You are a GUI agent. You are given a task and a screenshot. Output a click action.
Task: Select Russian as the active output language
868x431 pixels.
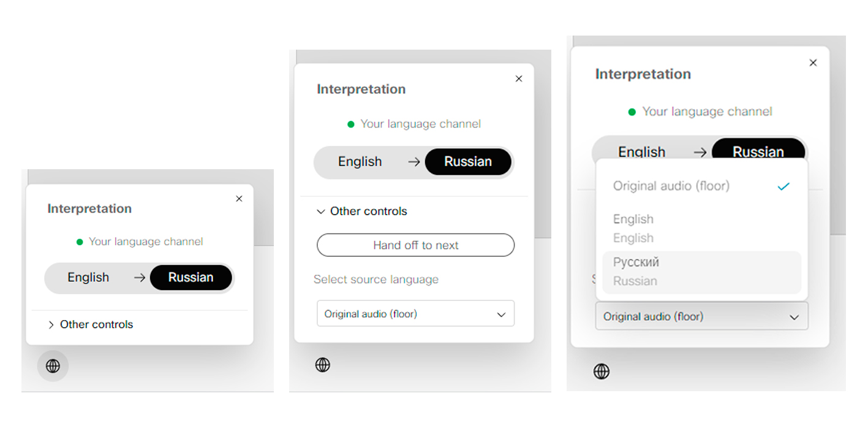[x=191, y=278]
